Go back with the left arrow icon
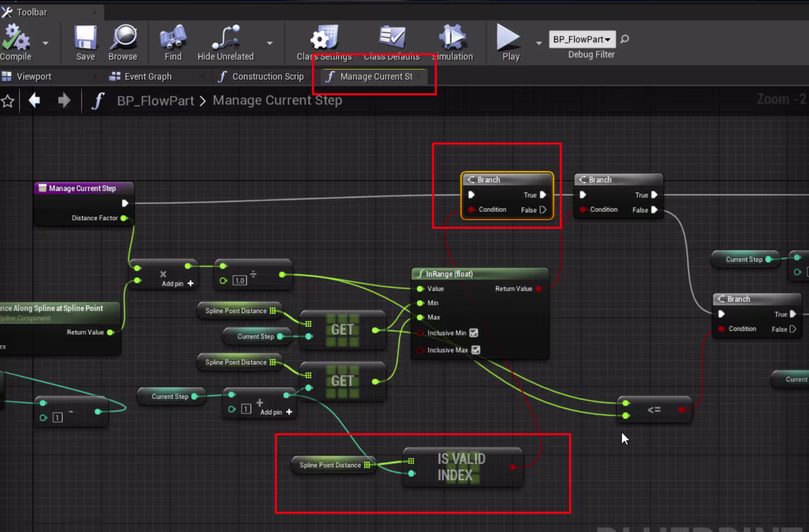Image resolution: width=809 pixels, height=532 pixels. pyautogui.click(x=34, y=100)
